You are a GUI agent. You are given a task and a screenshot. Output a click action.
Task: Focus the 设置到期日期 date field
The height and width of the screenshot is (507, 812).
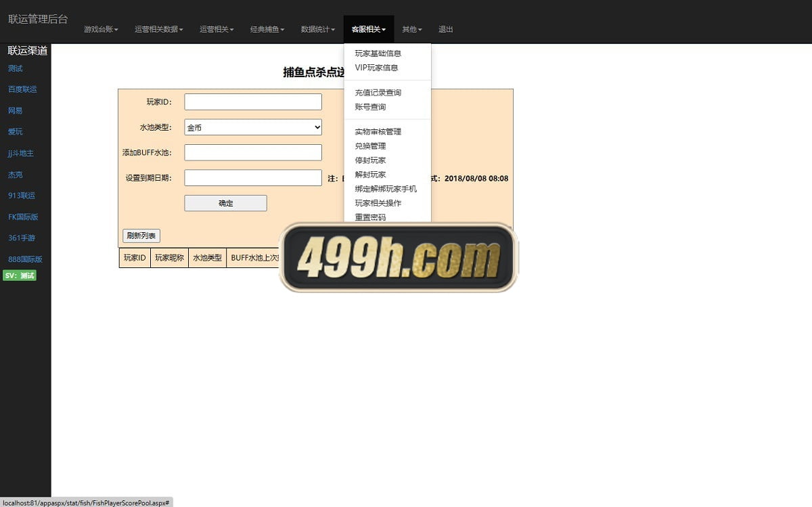pos(253,178)
